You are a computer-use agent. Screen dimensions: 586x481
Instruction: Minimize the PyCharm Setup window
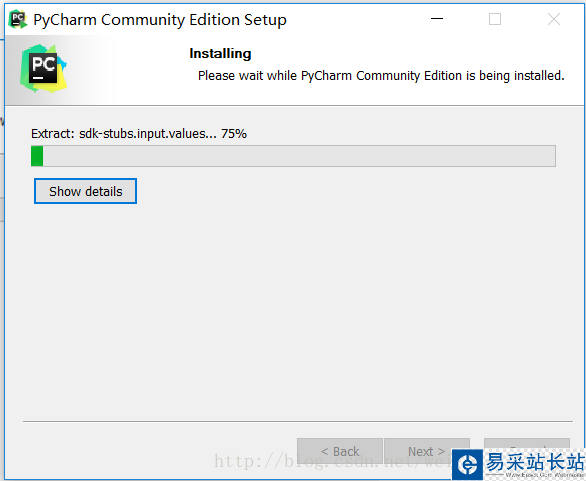437,19
